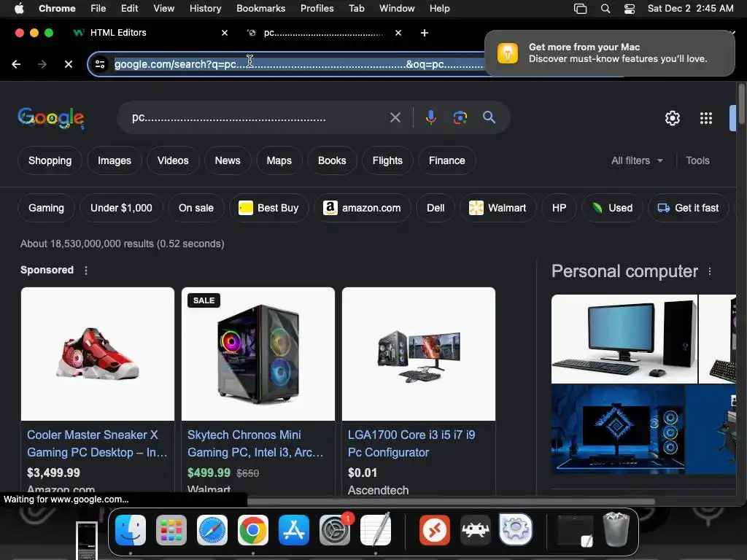Switch to the Finance results tab

[447, 160]
